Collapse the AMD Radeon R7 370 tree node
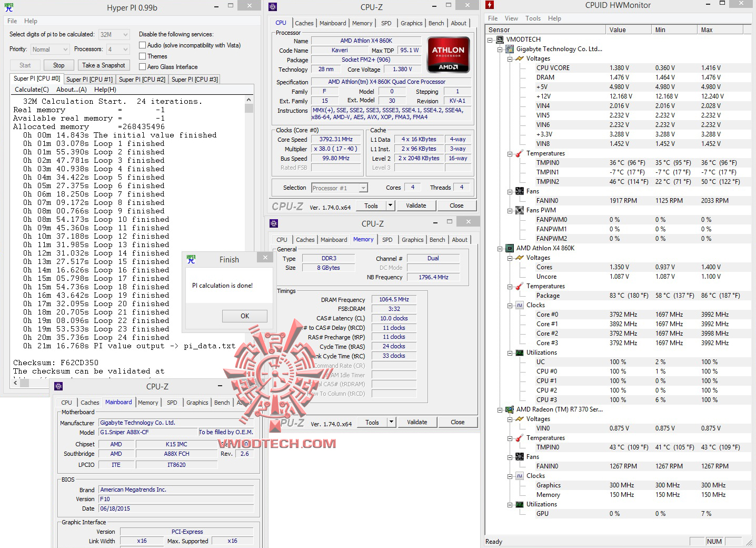Viewport: 756px width, 548px height. [500, 409]
